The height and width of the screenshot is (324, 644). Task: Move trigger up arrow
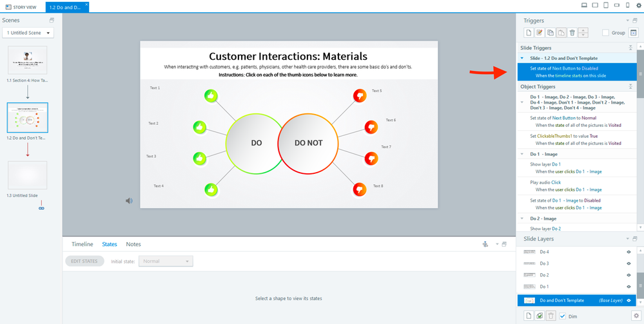click(583, 30)
